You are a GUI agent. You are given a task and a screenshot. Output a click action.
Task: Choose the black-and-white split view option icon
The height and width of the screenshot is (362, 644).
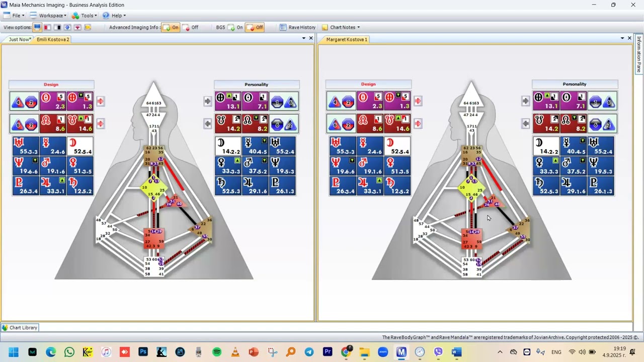(57, 28)
